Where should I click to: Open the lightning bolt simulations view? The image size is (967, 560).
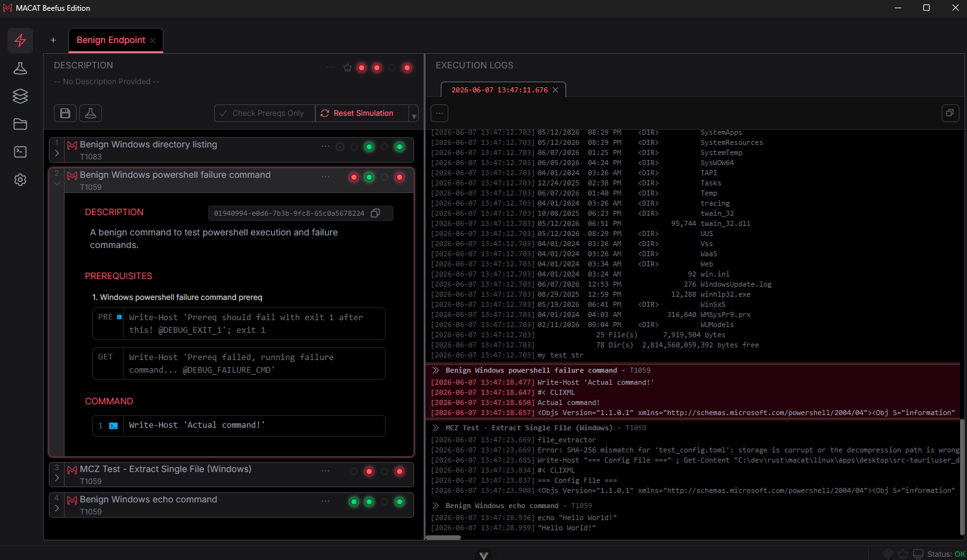point(20,40)
